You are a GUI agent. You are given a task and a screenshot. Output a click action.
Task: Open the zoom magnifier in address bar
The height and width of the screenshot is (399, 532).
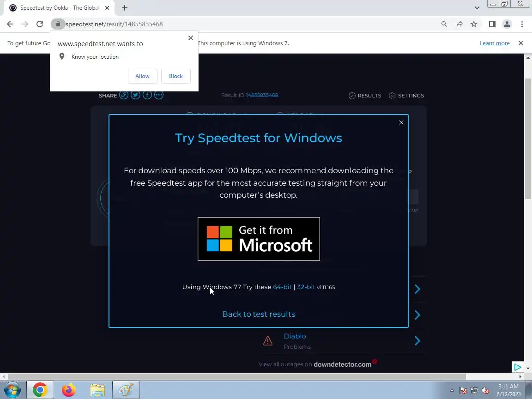[444, 24]
